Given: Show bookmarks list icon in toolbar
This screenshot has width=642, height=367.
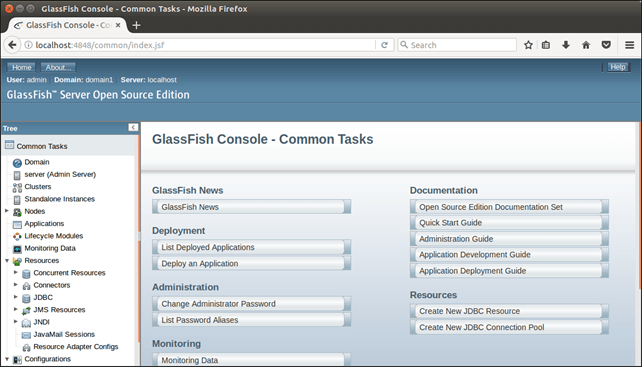Looking at the screenshot, I should 546,45.
